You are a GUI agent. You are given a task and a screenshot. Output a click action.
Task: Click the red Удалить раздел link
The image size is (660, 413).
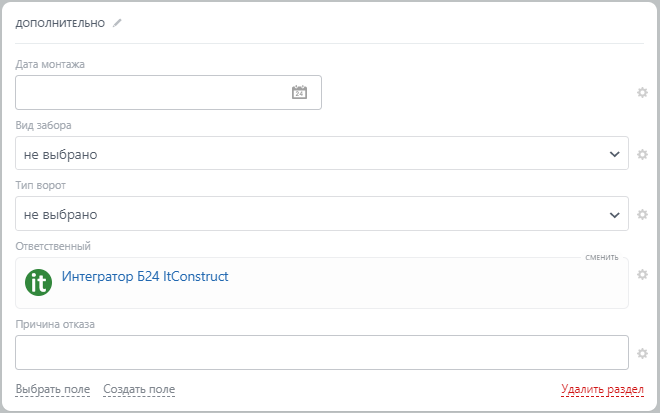click(x=602, y=389)
